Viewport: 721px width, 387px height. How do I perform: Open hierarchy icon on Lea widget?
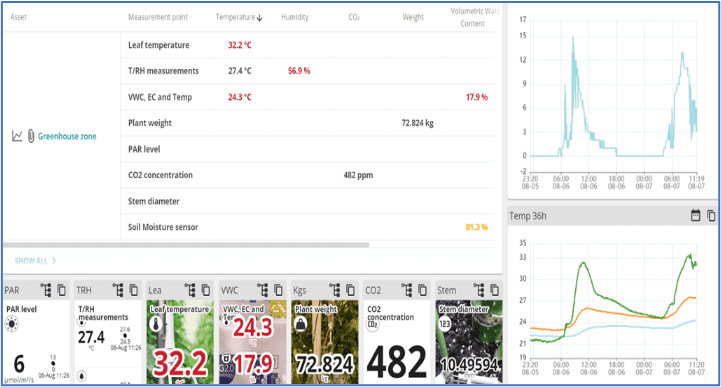190,290
